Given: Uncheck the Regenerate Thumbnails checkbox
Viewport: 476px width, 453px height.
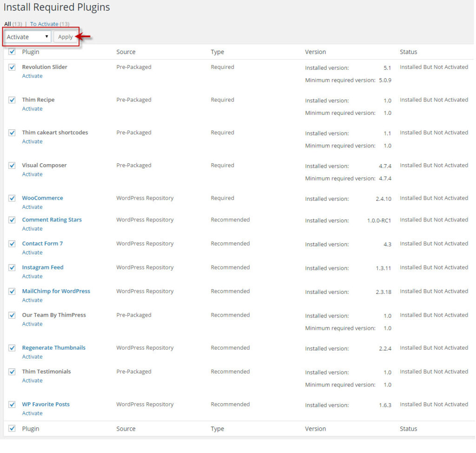Looking at the screenshot, I should coord(12,348).
